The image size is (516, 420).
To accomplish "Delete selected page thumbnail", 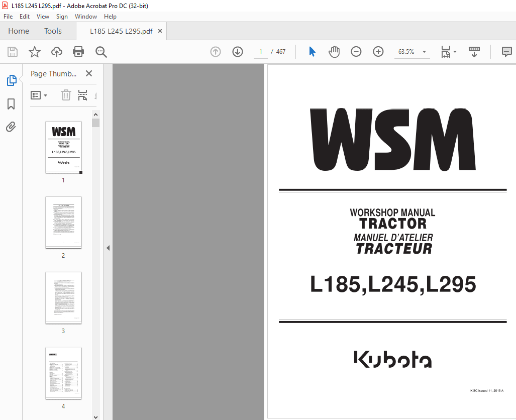I will coord(66,95).
